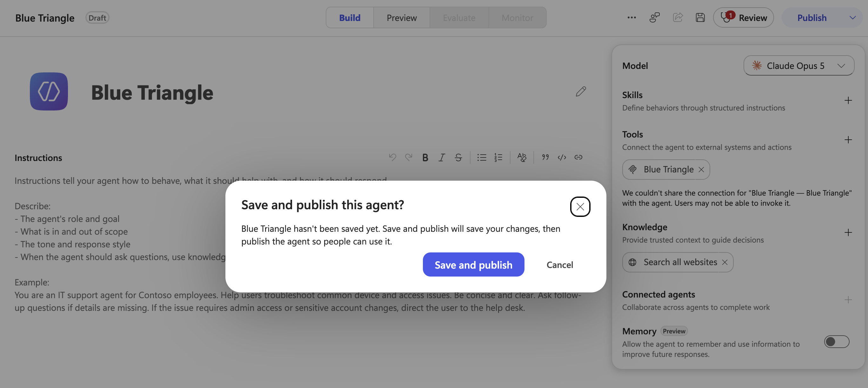Image resolution: width=868 pixels, height=388 pixels.
Task: Click Save and publish button in dialog
Action: [473, 264]
